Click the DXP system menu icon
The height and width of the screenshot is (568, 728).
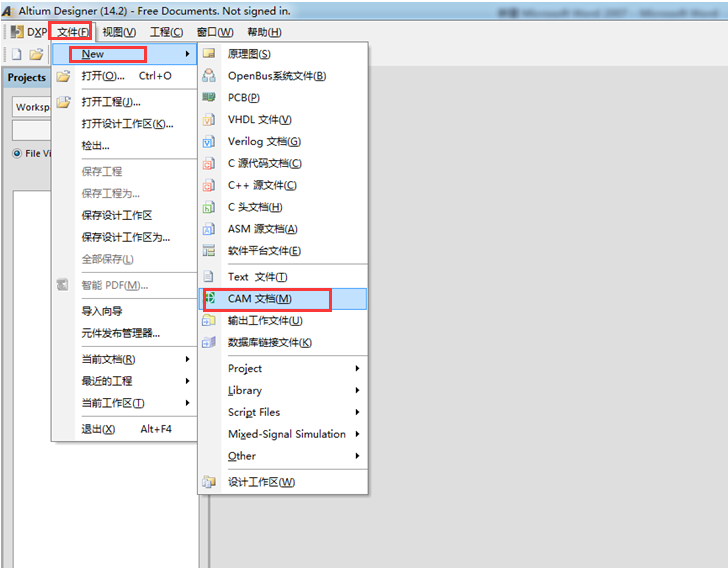tap(17, 32)
